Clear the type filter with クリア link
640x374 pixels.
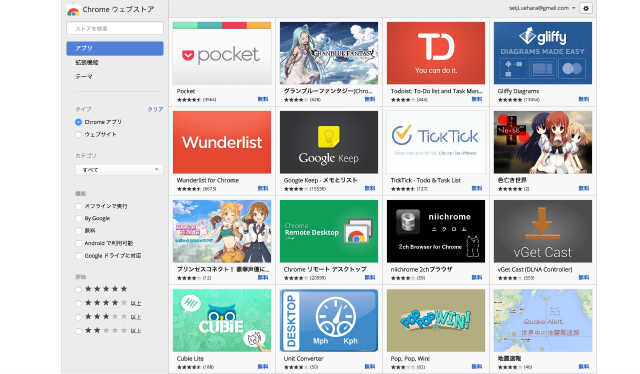[x=156, y=109]
